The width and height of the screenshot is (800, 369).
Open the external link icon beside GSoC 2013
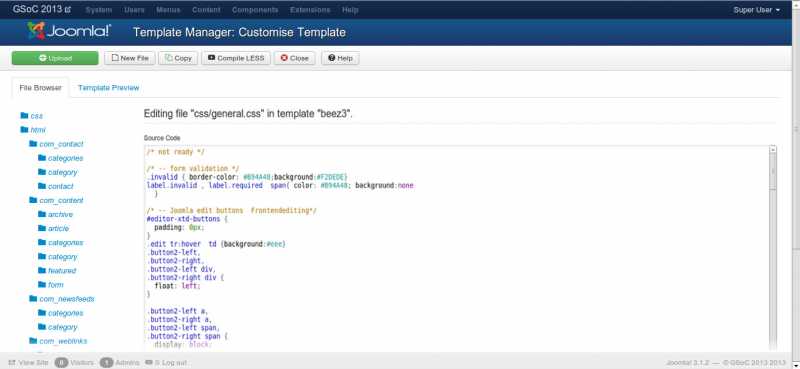point(68,10)
